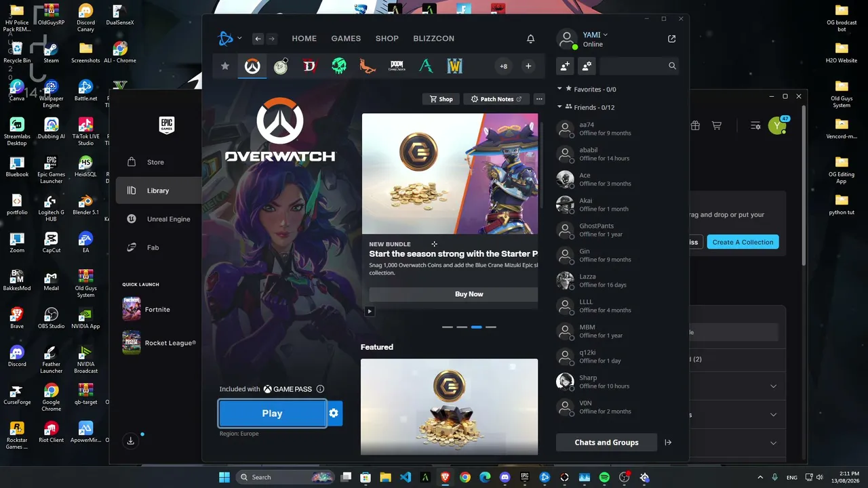
Task: Open the Featured coins thumbnail
Action: click(x=449, y=407)
